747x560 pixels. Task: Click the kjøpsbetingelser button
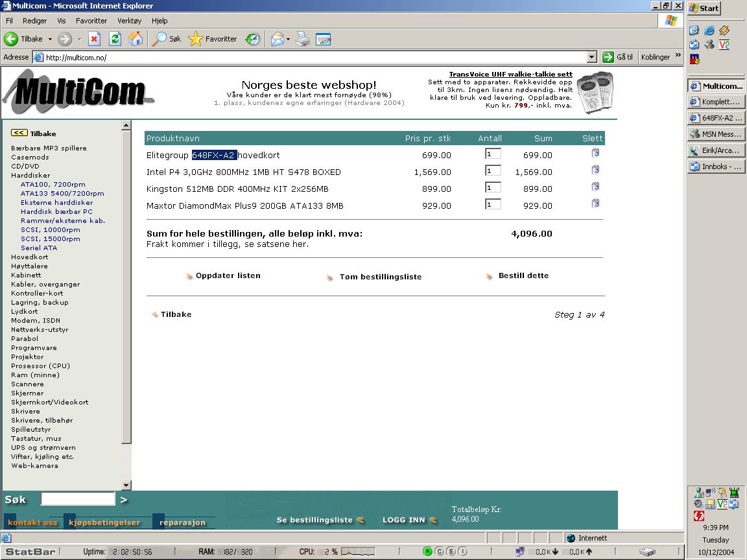click(x=104, y=522)
